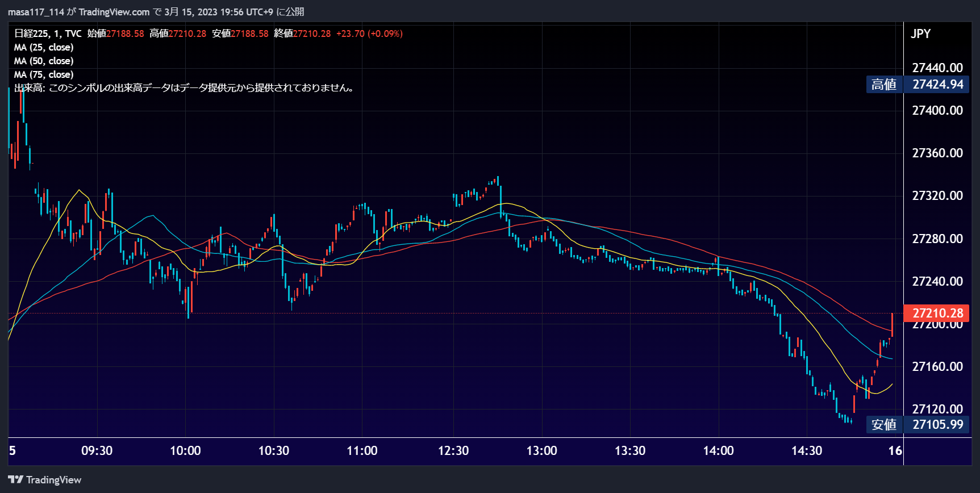Click the +23.70 (+0.09%) change value
Screen dimensions: 980x493
[369, 34]
